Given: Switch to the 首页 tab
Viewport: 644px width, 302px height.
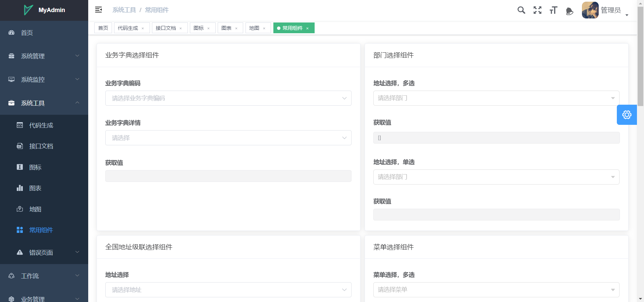Looking at the screenshot, I should tap(103, 28).
